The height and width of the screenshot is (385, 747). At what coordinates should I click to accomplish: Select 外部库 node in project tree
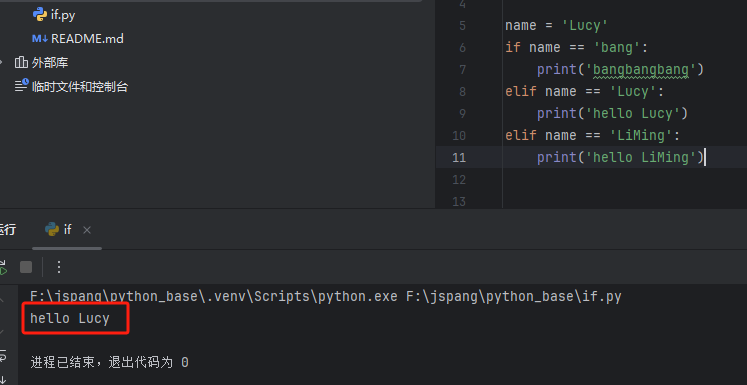pyautogui.click(x=50, y=62)
